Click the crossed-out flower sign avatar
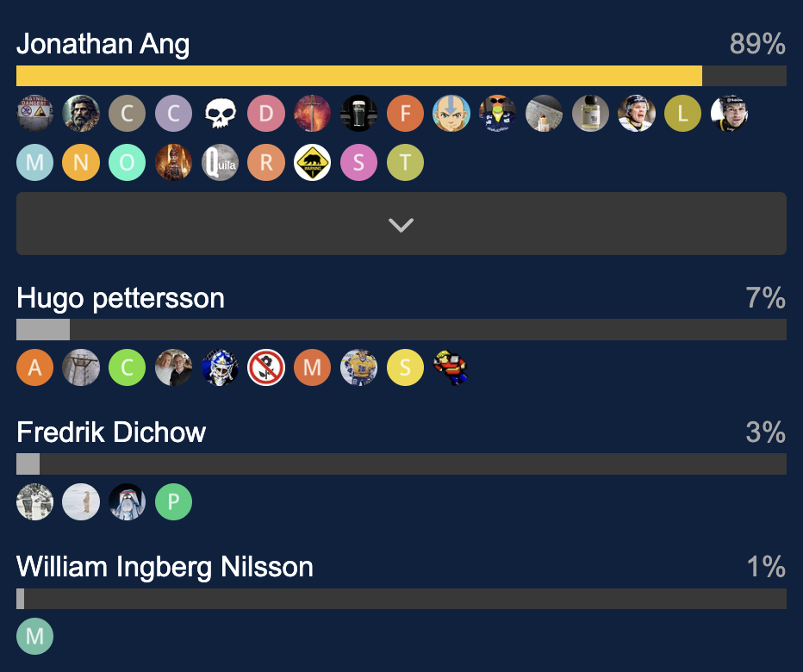Viewport: 803px width, 672px height. [266, 368]
